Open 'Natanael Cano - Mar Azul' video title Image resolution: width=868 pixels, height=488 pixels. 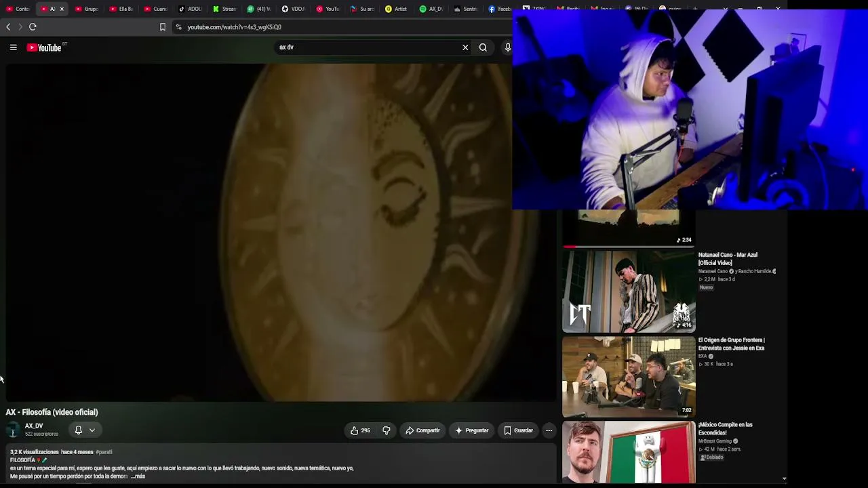(x=728, y=259)
